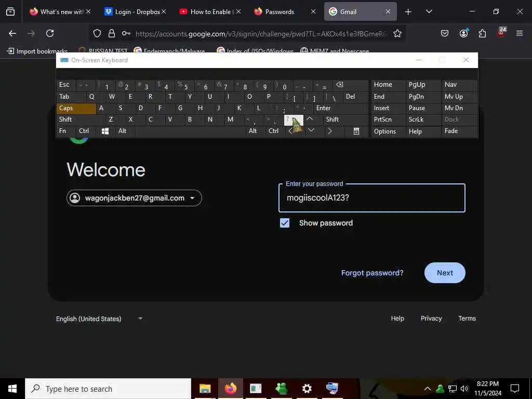Image resolution: width=532 pixels, height=399 pixels.
Task: Open the English (United States) language dropdown
Action: 99,318
